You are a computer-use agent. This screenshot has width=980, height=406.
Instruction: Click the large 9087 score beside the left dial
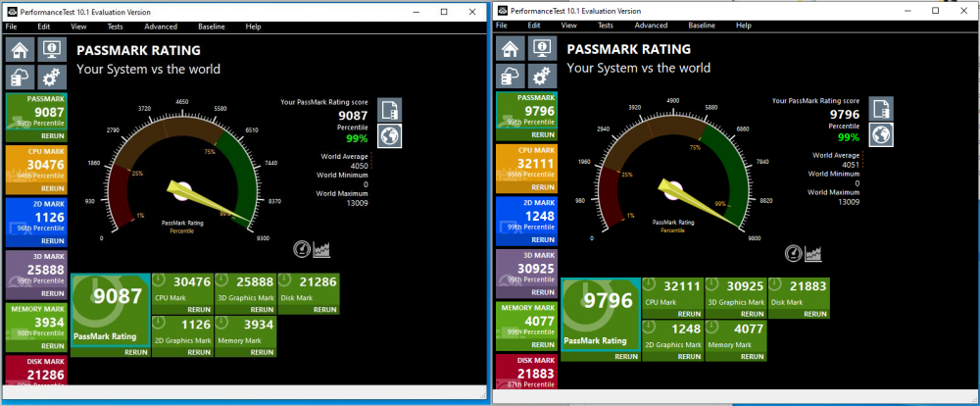(x=353, y=115)
